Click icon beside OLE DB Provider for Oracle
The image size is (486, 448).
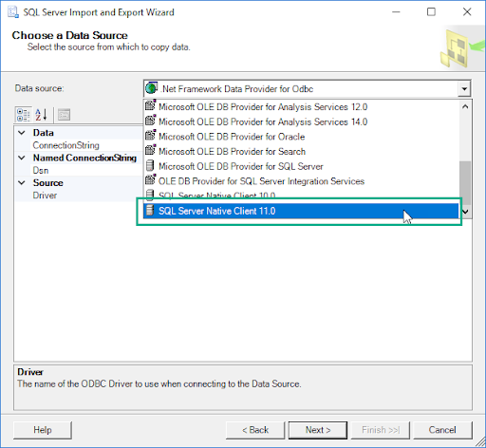click(151, 135)
